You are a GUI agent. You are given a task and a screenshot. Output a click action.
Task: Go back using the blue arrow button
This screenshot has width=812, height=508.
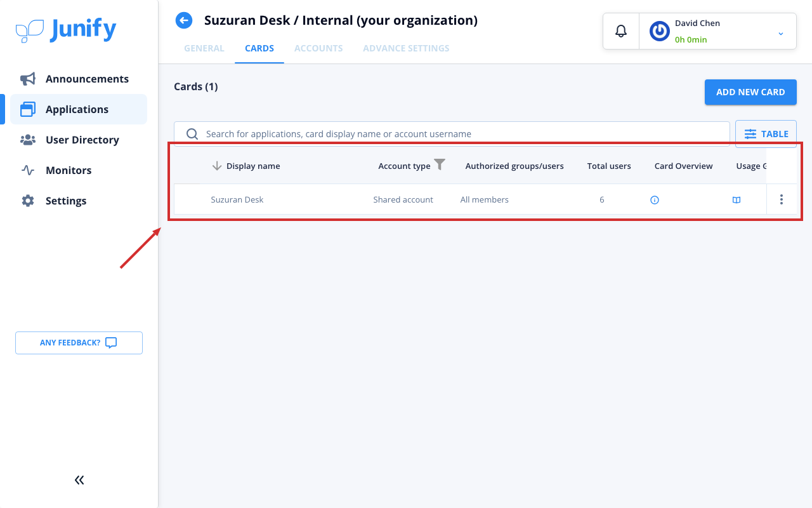pos(184,21)
